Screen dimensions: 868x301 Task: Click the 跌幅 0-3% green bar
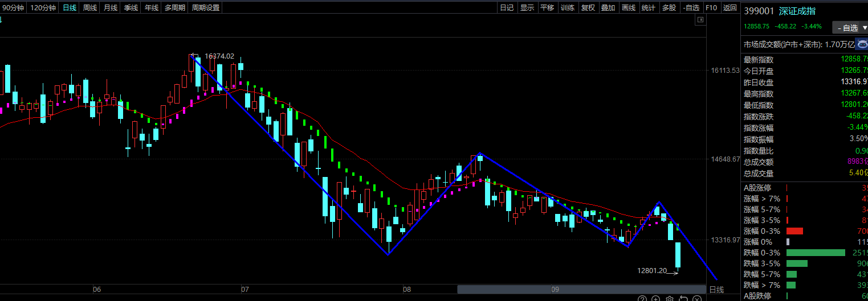[816, 253]
